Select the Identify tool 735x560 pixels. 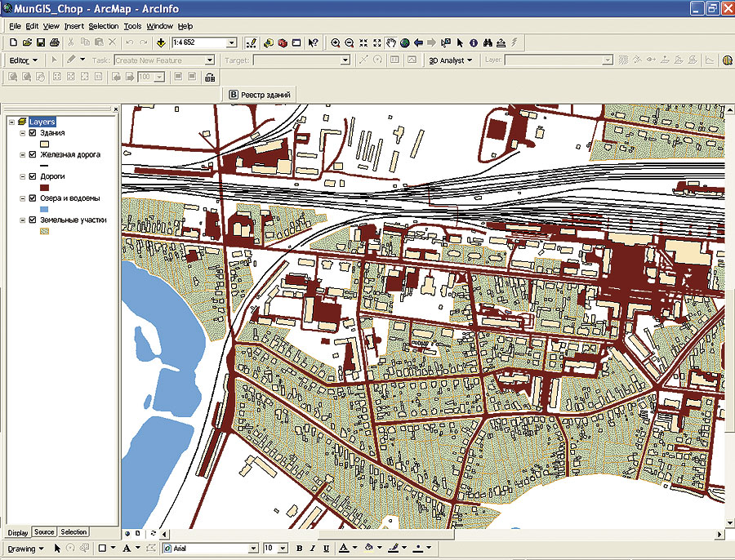pos(474,42)
